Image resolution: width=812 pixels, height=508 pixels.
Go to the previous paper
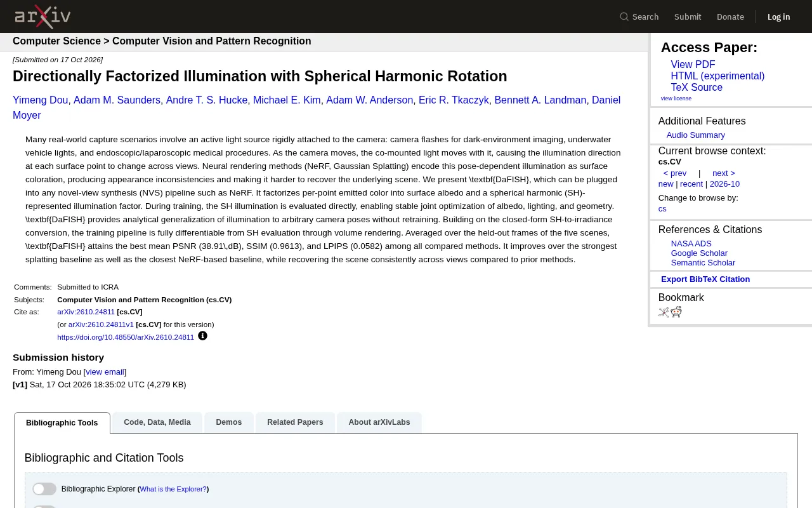675,173
